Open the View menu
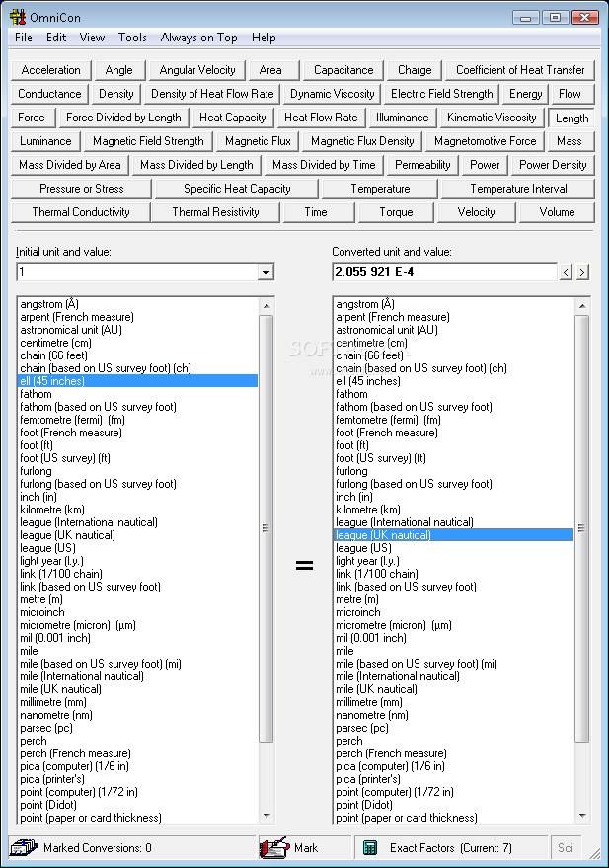This screenshot has width=609, height=868. [93, 38]
